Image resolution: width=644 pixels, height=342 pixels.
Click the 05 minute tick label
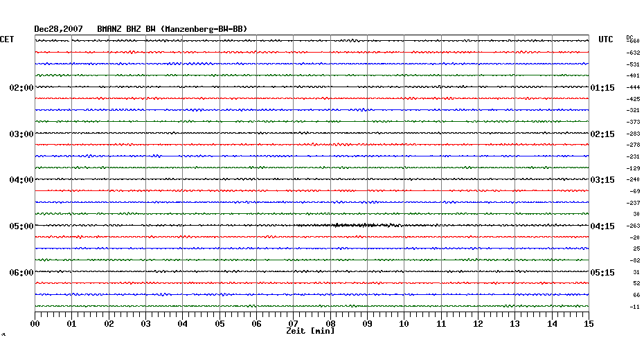220,323
